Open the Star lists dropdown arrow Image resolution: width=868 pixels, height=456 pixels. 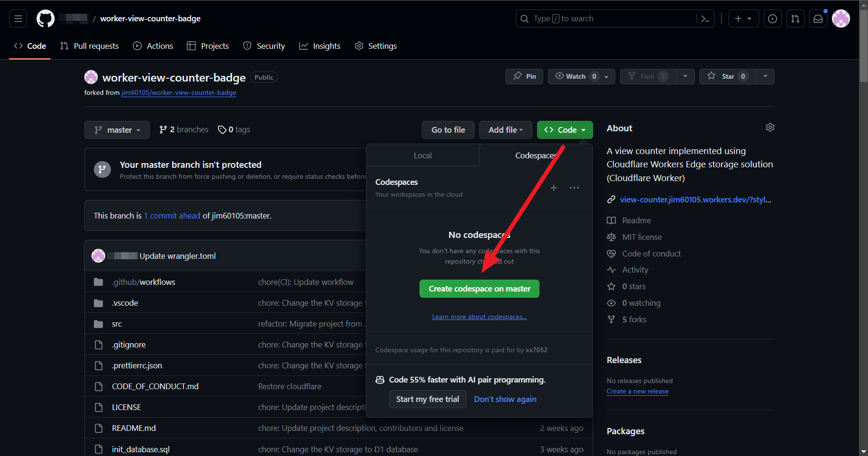pos(765,76)
